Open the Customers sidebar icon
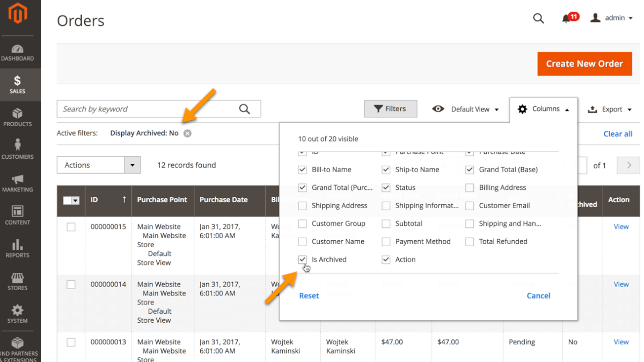Viewport: 644px width, 362px height. pyautogui.click(x=17, y=150)
